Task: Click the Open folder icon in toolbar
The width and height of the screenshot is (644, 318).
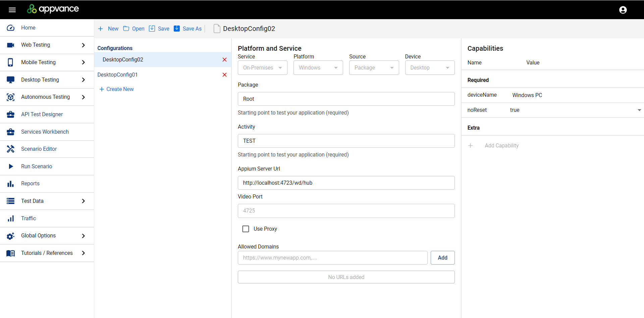Action: [126, 29]
